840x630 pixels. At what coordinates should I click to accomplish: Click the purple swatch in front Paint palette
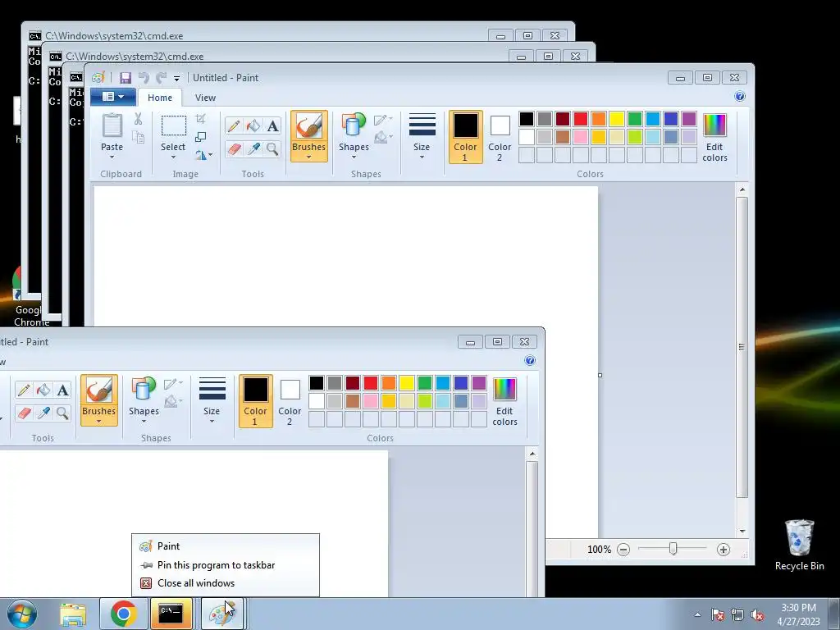(479, 383)
